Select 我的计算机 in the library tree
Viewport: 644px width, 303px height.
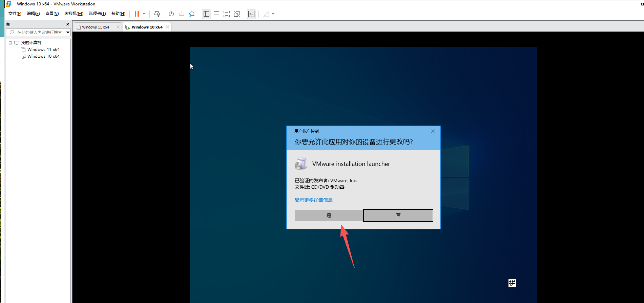point(31,43)
